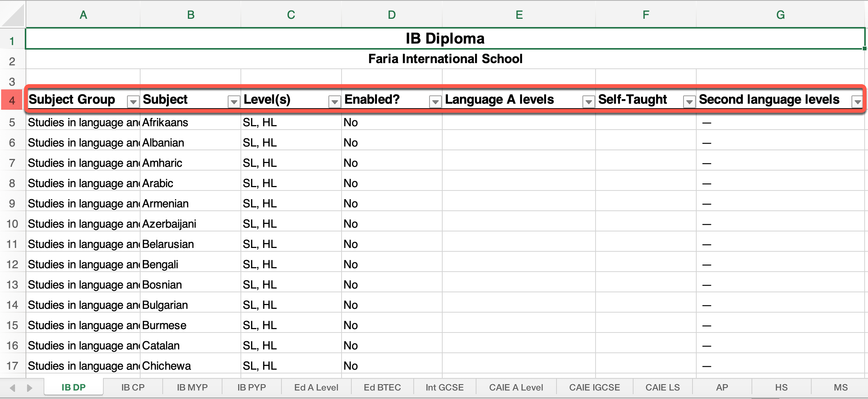Select row 1 header

point(12,39)
